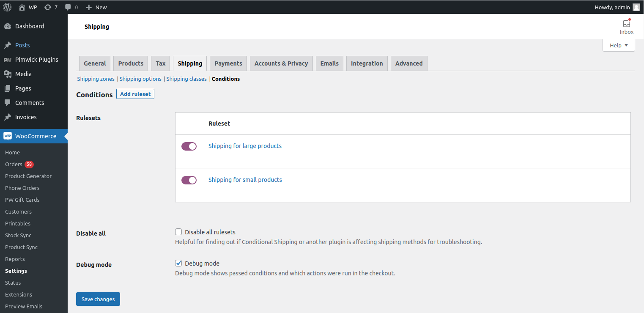
Task: Check the Disable all rulesets checkbox
Action: [x=178, y=232]
